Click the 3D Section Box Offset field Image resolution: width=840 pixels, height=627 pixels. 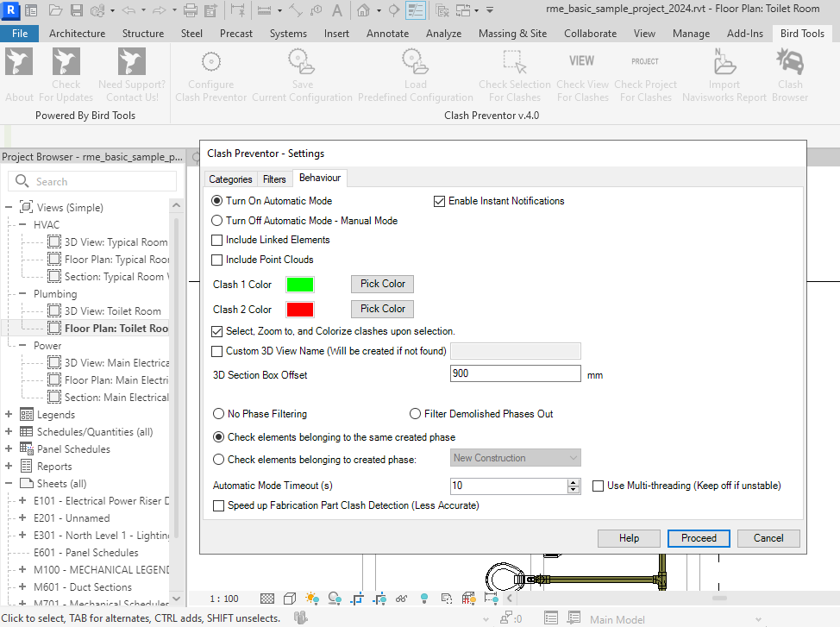pos(515,374)
